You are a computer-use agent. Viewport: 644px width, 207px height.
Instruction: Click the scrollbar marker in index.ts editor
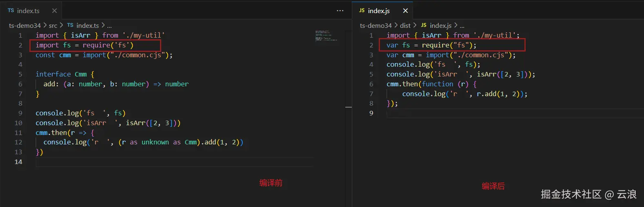coord(349,107)
